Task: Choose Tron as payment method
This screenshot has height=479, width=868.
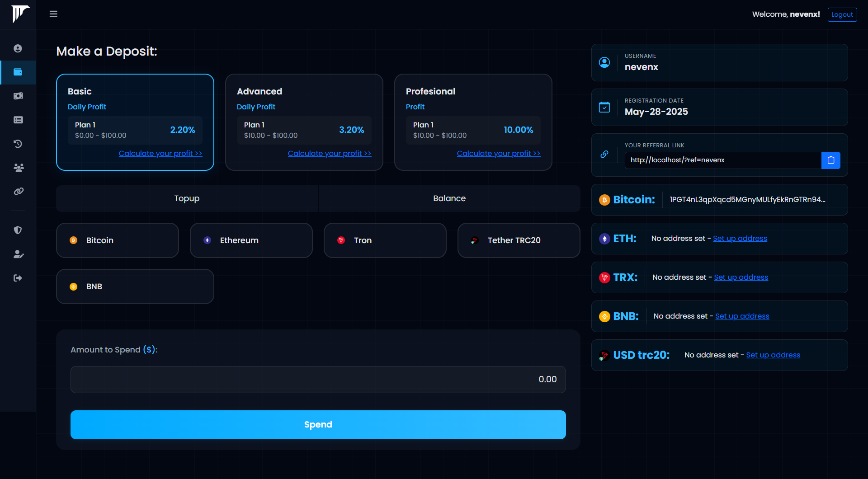Action: pos(385,240)
